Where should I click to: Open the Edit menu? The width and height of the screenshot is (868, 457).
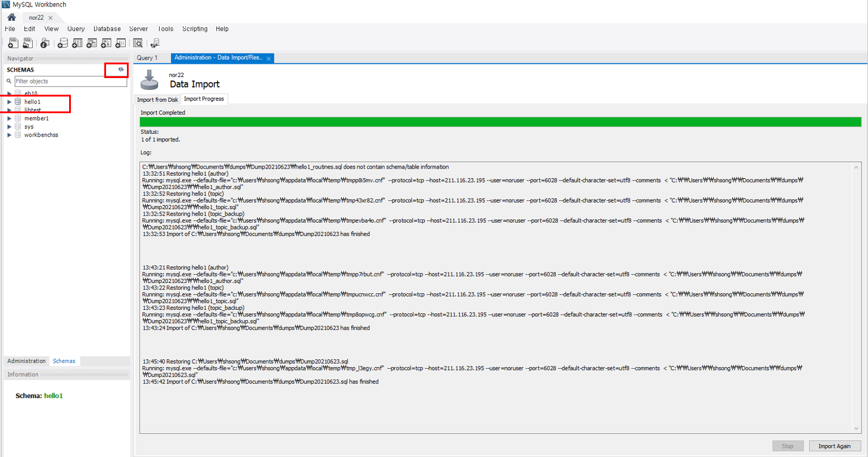coord(29,29)
